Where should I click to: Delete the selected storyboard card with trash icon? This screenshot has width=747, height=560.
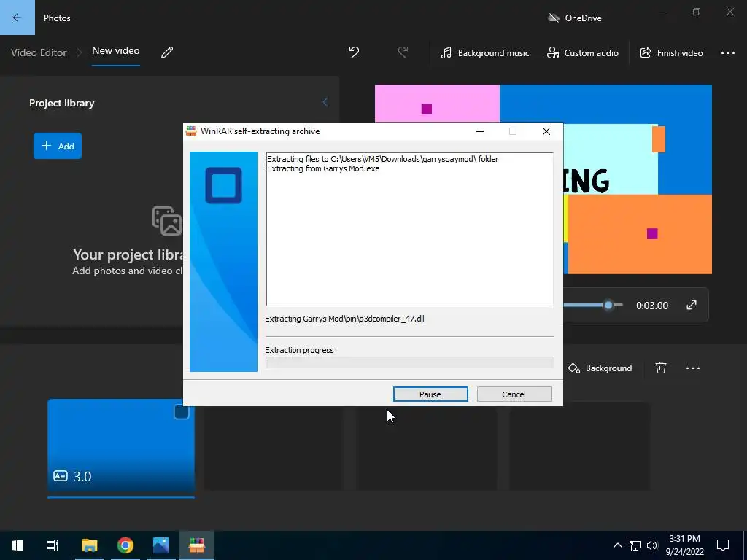coord(661,367)
